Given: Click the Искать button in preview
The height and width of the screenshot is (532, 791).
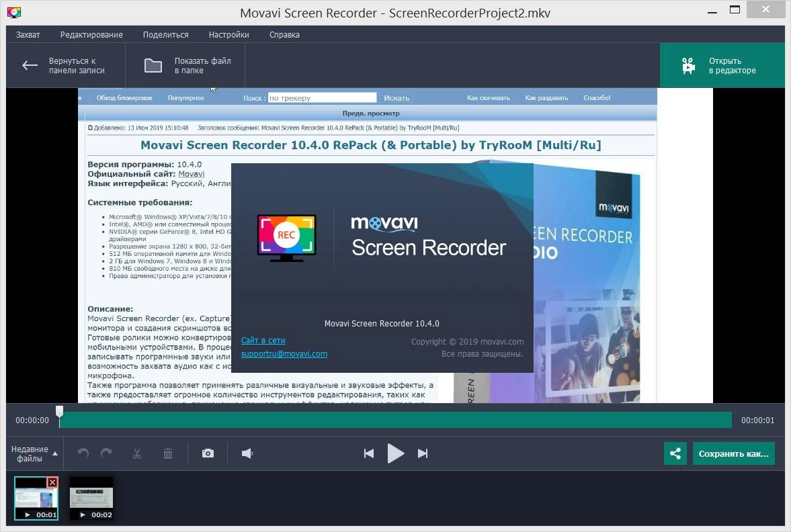Looking at the screenshot, I should click(397, 98).
